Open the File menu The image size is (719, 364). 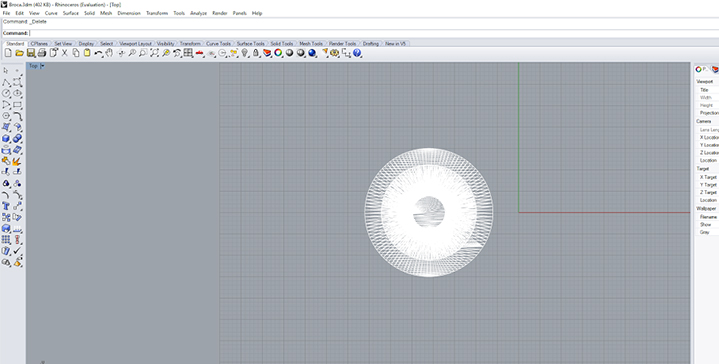pos(6,13)
